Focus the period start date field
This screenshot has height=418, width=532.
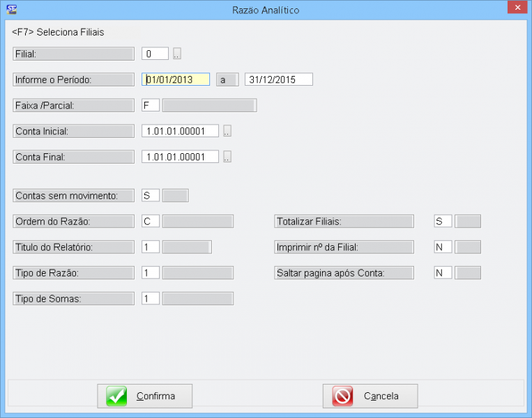coord(176,79)
